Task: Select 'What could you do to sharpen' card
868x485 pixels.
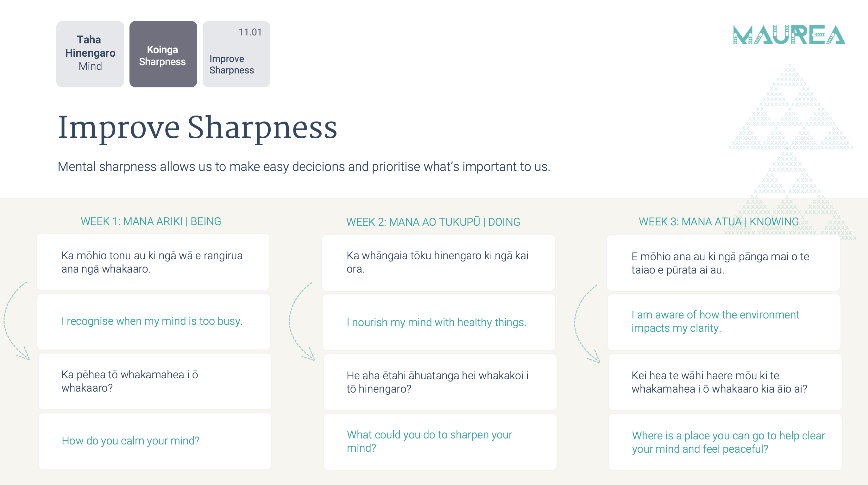Action: (440, 442)
